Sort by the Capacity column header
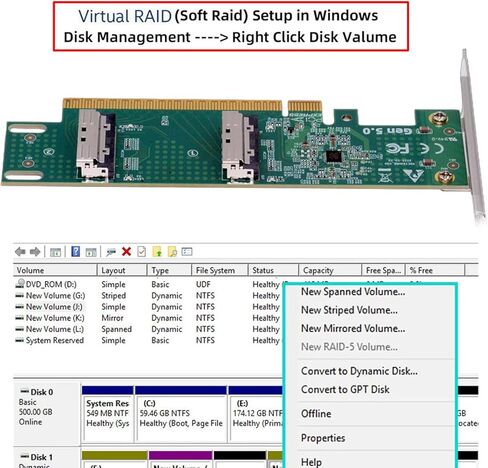This screenshot has height=468, width=488. tap(330, 270)
